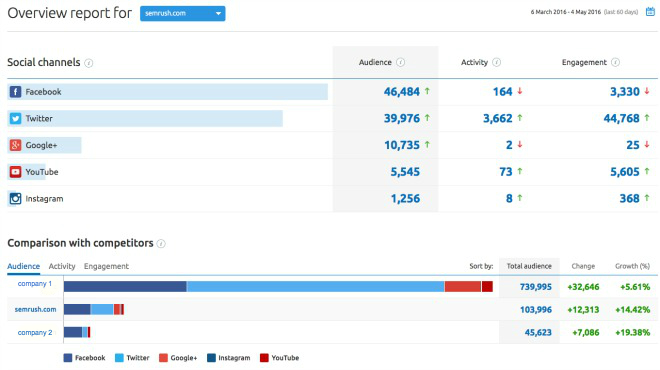660x370 pixels.
Task: Click the Facebook activity down-arrow indicator
Action: tap(520, 91)
